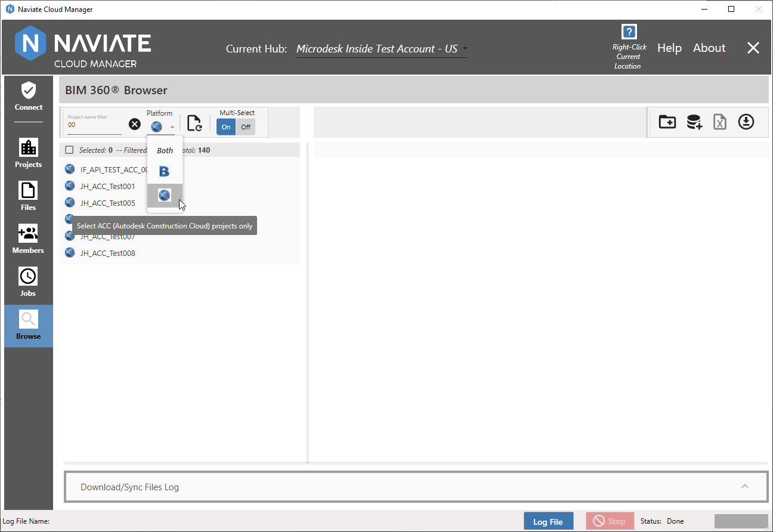
Task: Show the Jobs section
Action: coord(29,282)
